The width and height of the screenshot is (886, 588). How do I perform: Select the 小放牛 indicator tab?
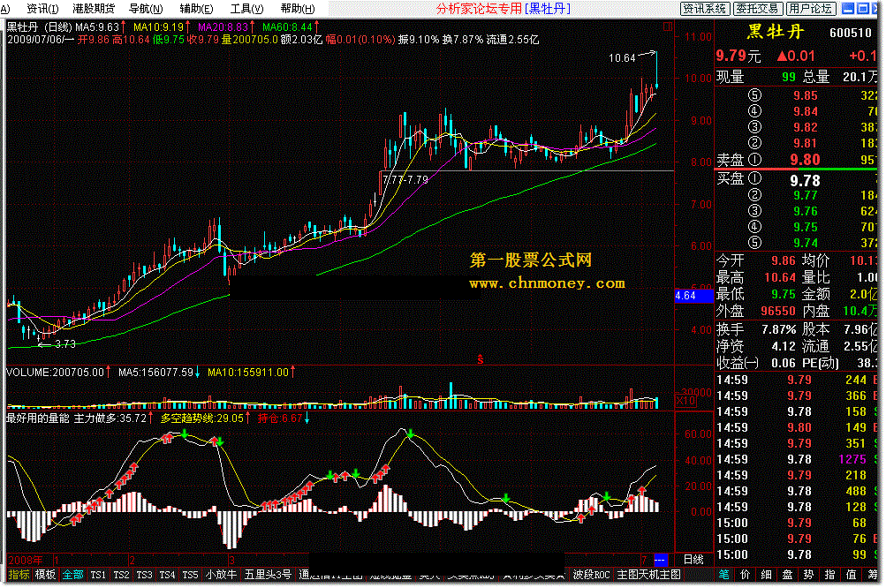(221, 575)
